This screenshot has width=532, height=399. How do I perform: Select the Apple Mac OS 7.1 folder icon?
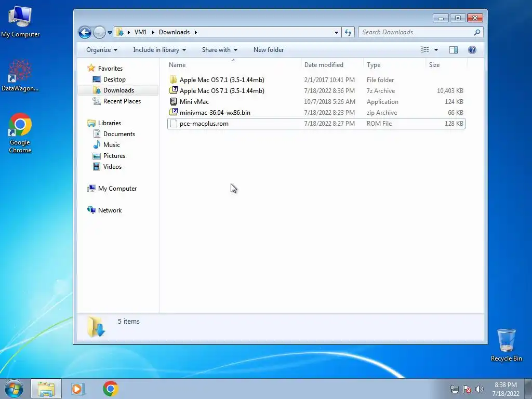pos(174,79)
